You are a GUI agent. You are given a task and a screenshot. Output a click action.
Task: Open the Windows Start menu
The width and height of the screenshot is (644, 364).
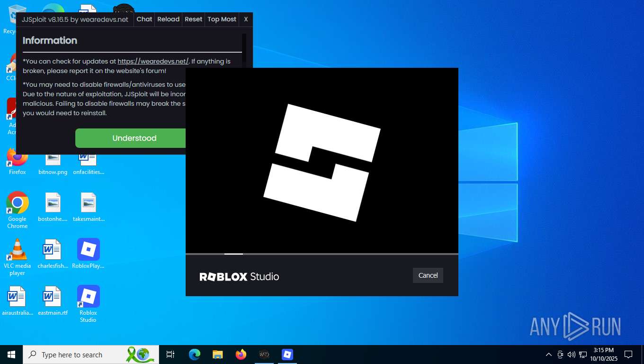click(x=11, y=355)
